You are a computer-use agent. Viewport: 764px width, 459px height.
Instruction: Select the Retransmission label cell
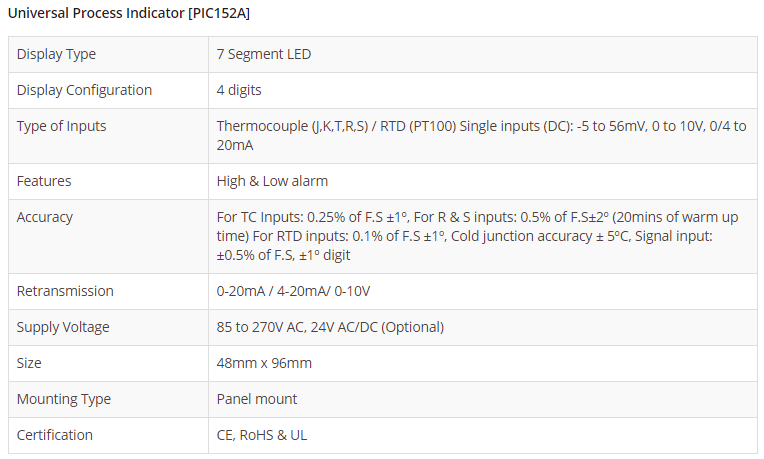[65, 291]
